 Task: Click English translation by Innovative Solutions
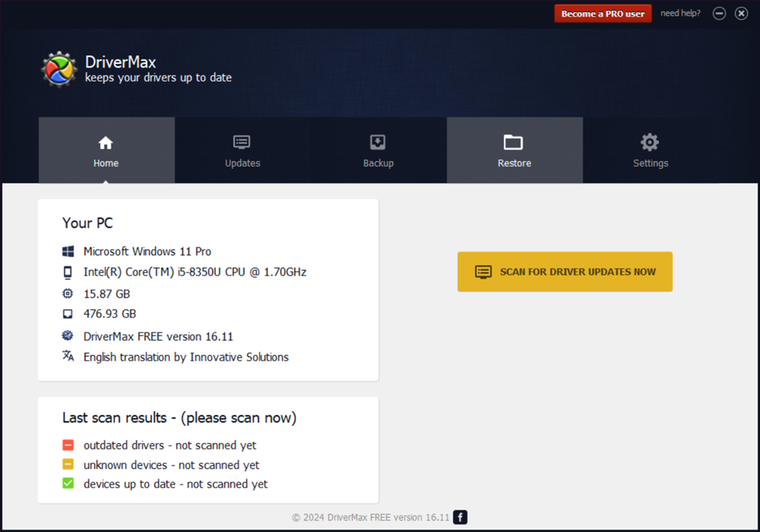186,357
